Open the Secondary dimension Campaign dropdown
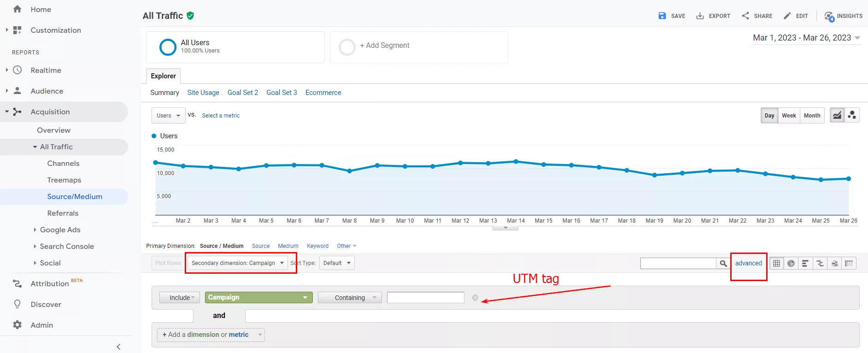 point(238,263)
